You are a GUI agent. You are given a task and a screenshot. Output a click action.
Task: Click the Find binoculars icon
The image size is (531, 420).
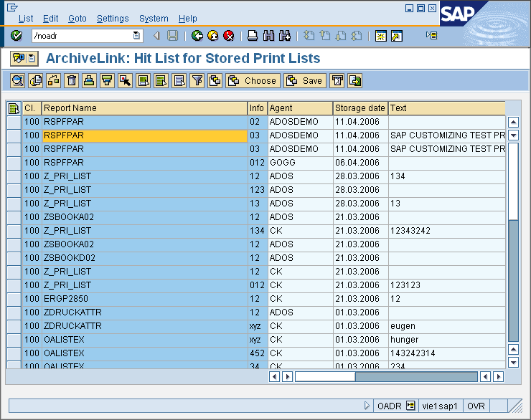268,36
